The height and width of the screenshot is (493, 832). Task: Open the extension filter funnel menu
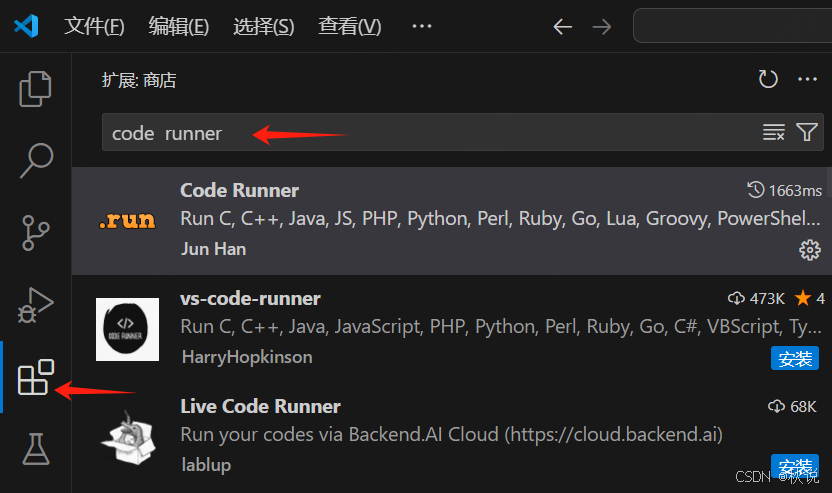point(807,132)
